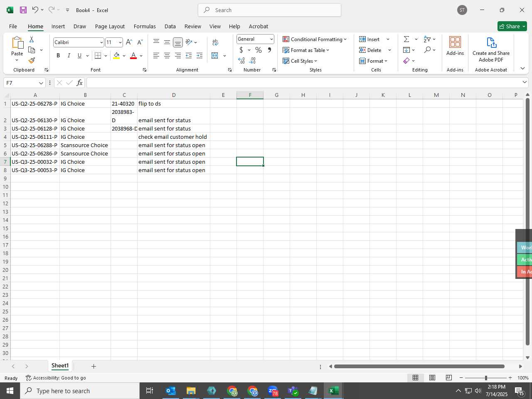Increase font size with the larger A icon
This screenshot has height=399, width=532.
click(129, 42)
